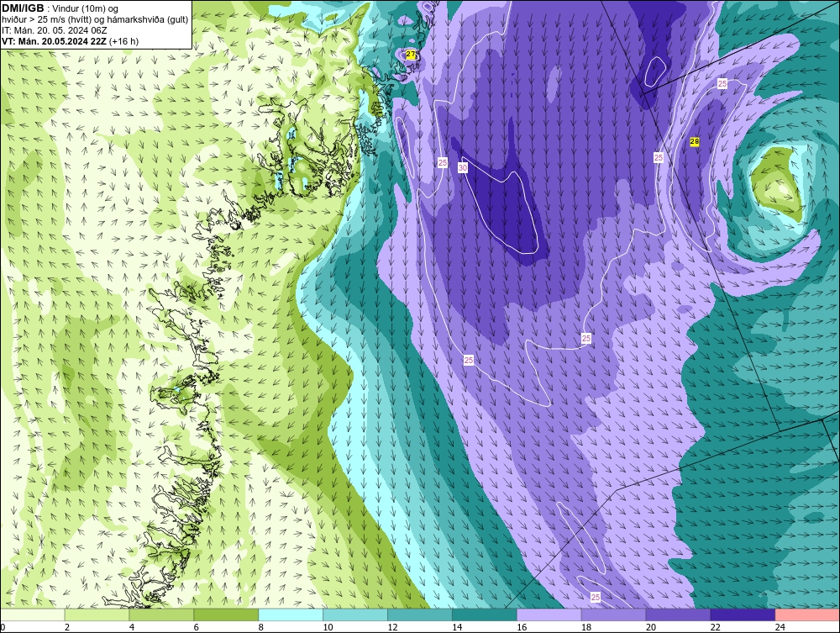Image resolution: width=840 pixels, height=633 pixels.
Task: Click the DMI/IGB Vindur (10m) title line
Action: 60,8
